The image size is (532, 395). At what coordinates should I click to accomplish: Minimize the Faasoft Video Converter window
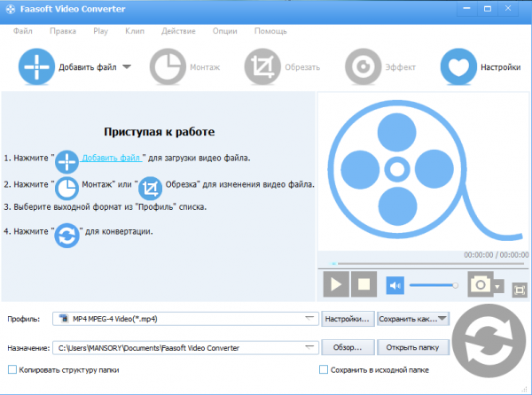467,9
